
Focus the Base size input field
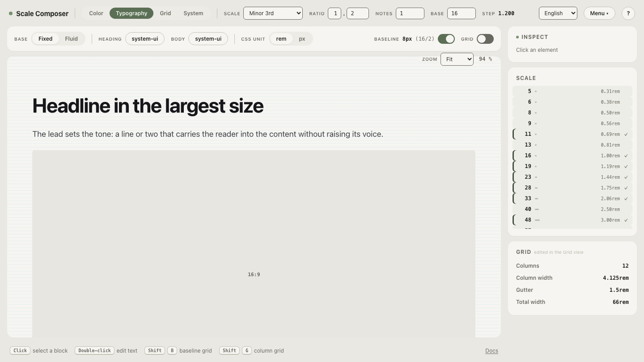(462, 13)
